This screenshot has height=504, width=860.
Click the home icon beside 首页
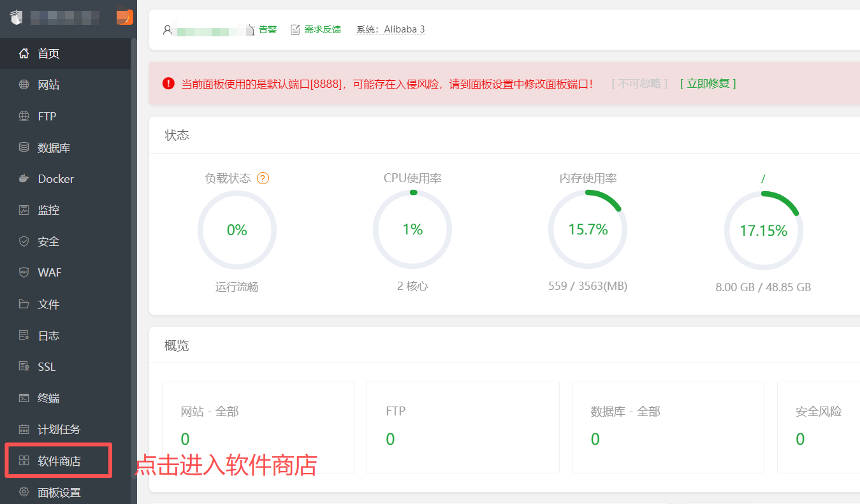click(24, 54)
